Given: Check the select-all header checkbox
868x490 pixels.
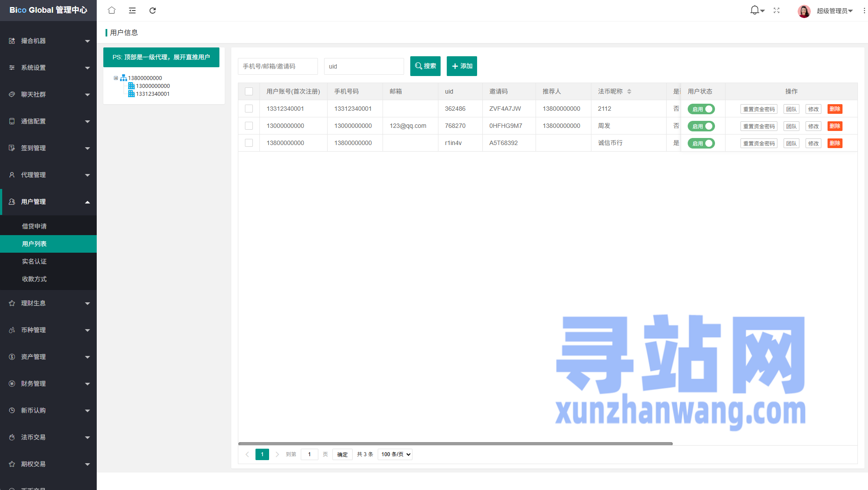Looking at the screenshot, I should pyautogui.click(x=249, y=91).
